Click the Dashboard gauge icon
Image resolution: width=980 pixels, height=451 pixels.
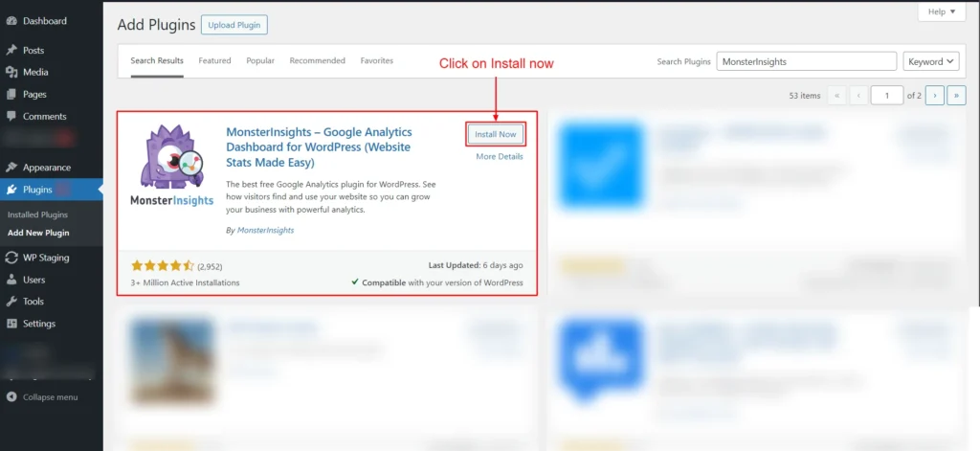click(x=11, y=21)
